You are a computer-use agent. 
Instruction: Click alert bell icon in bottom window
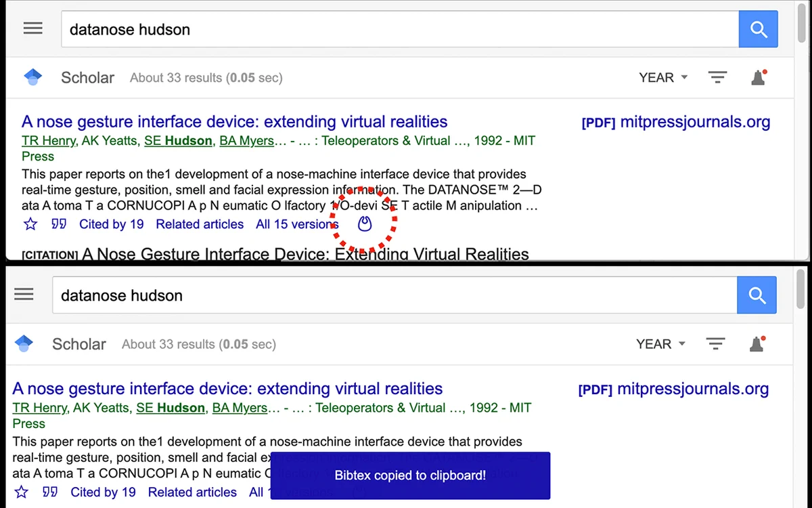[757, 344]
